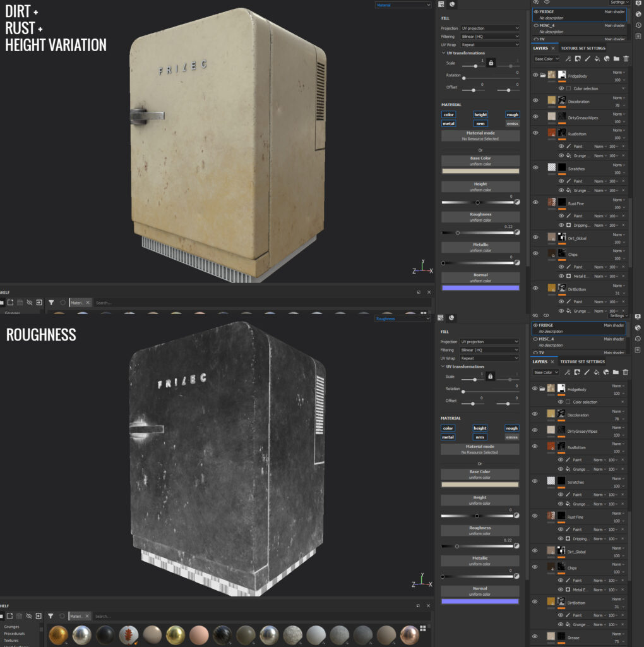Screen dimensions: 644x647
Task: Click the Metallic uniform color button in Material view
Action: (x=480, y=247)
